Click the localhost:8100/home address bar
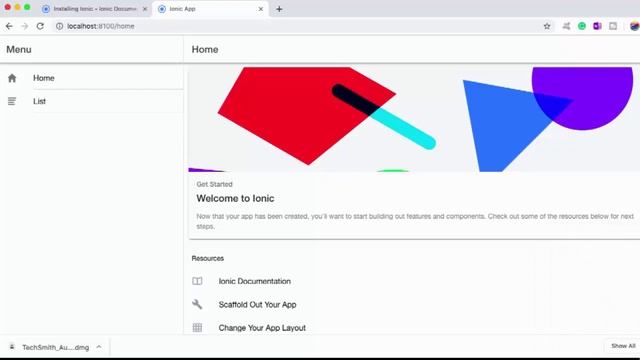Viewport: 640px width, 360px height. [x=302, y=26]
